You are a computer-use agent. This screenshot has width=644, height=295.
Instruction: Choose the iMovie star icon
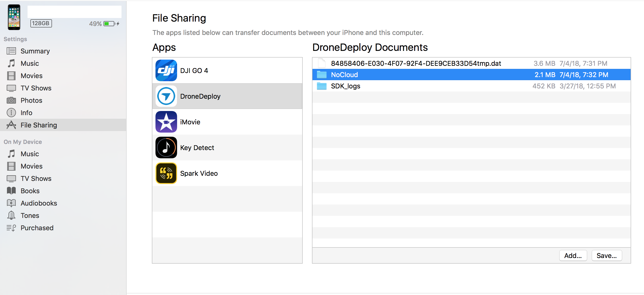[x=166, y=122]
